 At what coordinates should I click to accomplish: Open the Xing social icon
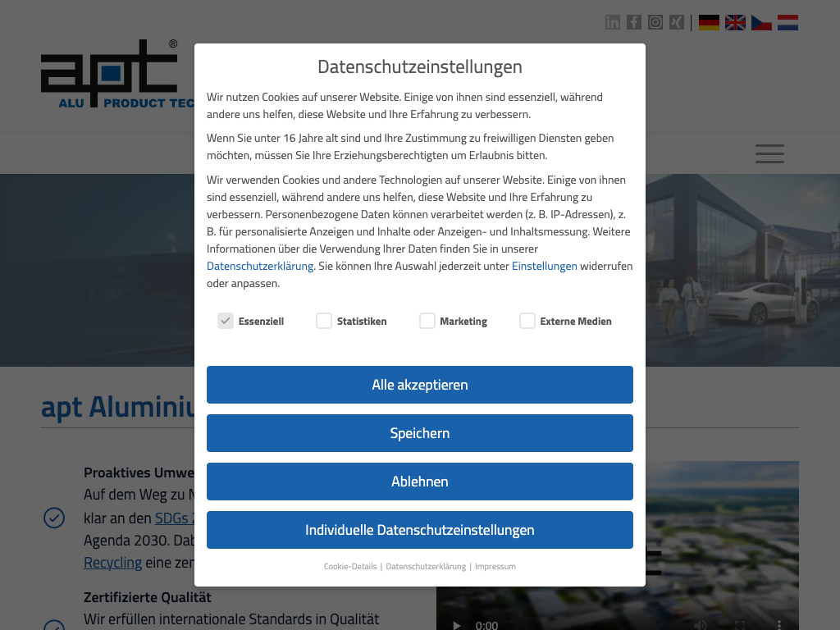click(x=677, y=22)
